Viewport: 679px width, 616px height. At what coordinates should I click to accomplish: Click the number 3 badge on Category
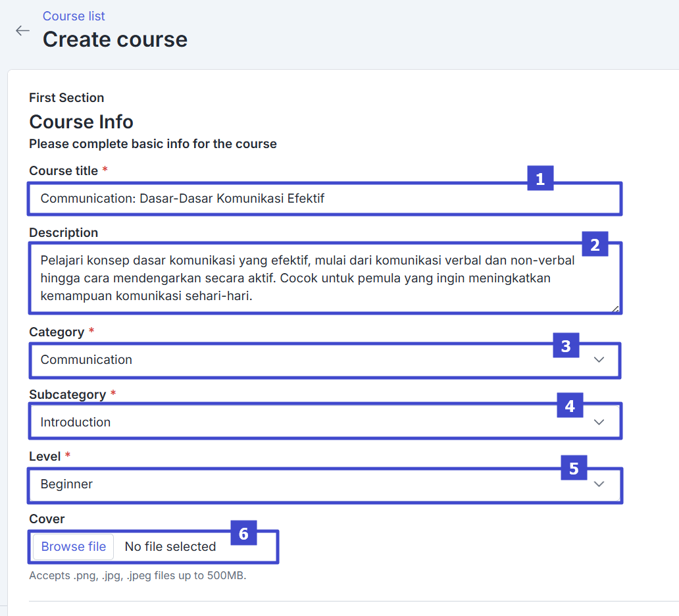click(565, 345)
